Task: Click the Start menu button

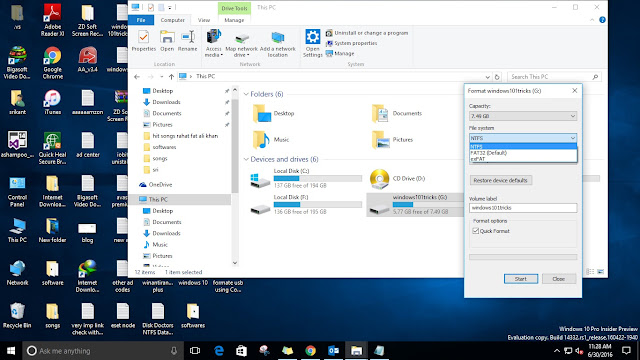Action: (x=11, y=351)
